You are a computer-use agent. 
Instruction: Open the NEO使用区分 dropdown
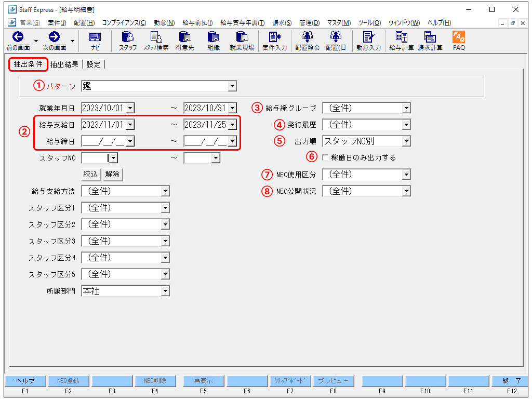coord(406,175)
